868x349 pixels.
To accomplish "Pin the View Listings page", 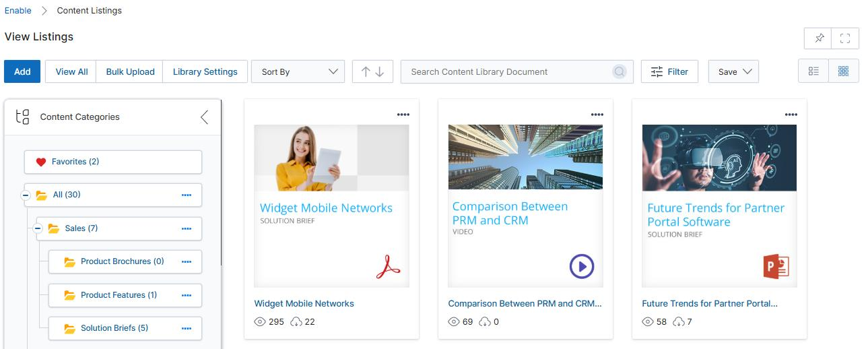I will (x=818, y=38).
